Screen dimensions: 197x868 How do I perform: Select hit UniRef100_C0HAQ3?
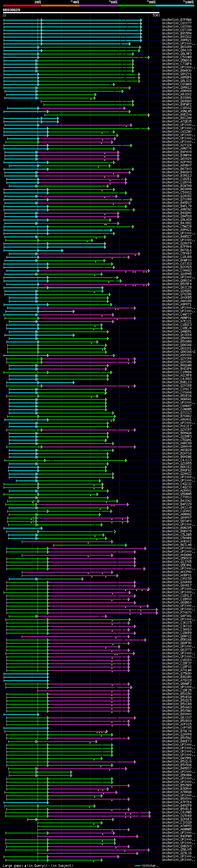(x=177, y=271)
